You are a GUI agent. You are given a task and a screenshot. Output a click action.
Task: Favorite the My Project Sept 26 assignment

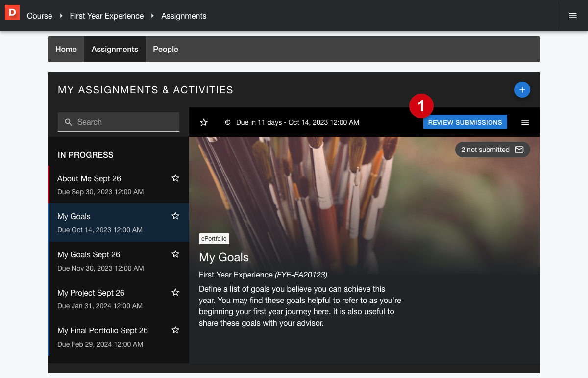pyautogui.click(x=175, y=292)
